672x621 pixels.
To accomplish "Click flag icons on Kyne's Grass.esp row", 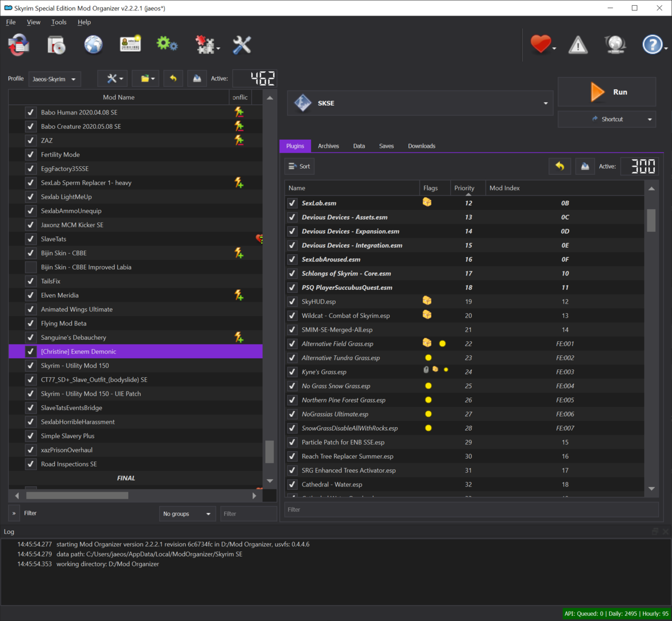I will [436, 369].
